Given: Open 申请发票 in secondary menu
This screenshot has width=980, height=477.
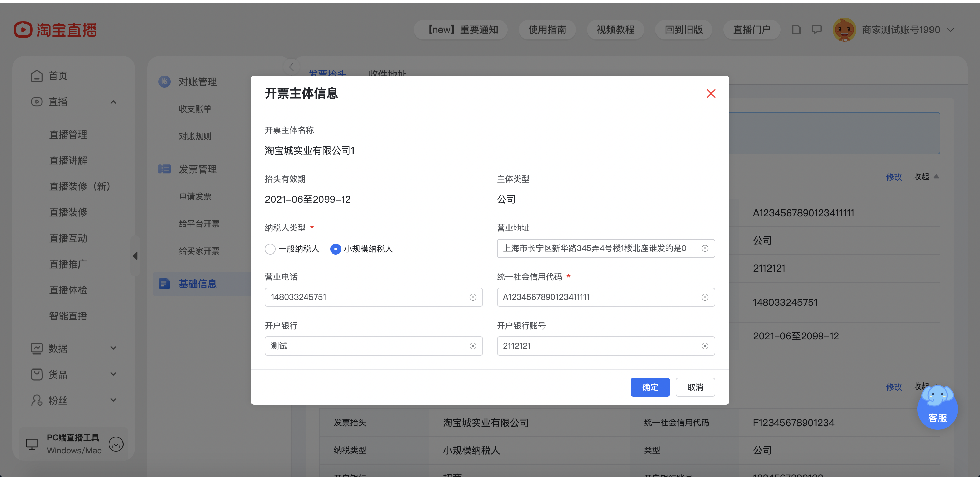Looking at the screenshot, I should (195, 196).
